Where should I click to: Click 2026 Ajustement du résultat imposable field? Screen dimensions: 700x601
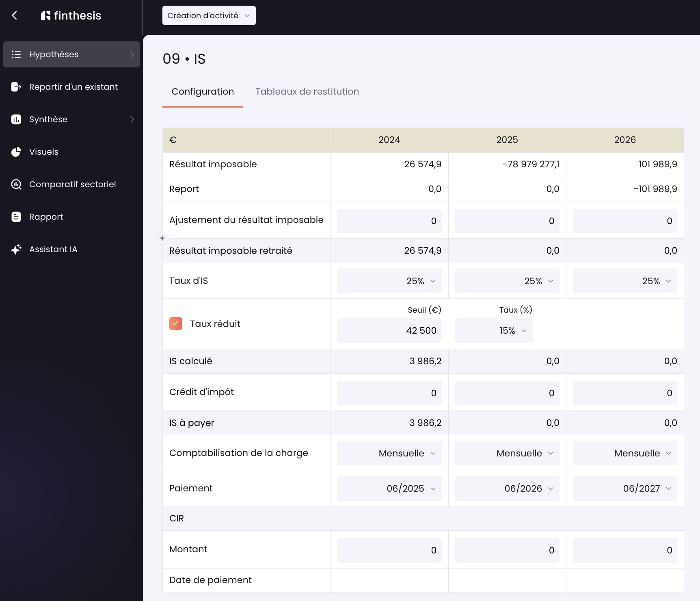click(x=625, y=221)
